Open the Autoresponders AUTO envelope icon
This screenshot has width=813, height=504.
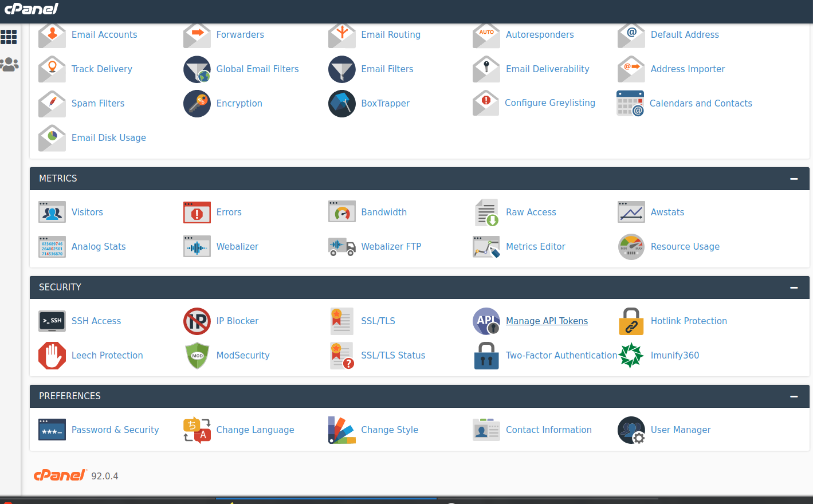[x=486, y=35]
